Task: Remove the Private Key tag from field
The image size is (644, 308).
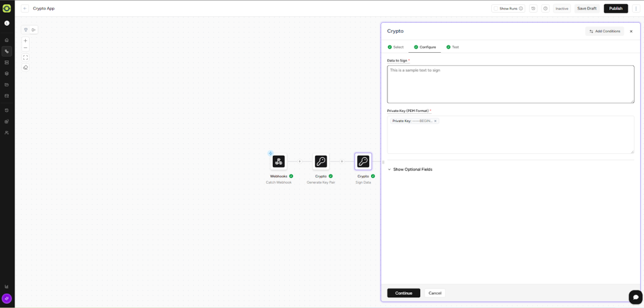Action: tap(435, 121)
